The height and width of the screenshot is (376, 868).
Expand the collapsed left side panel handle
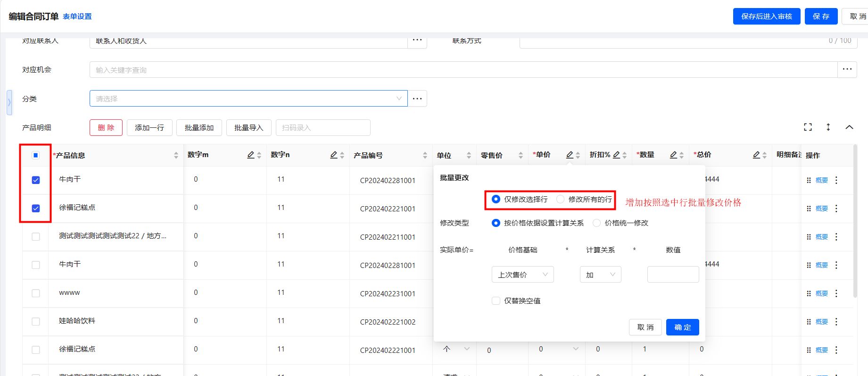tap(9, 103)
